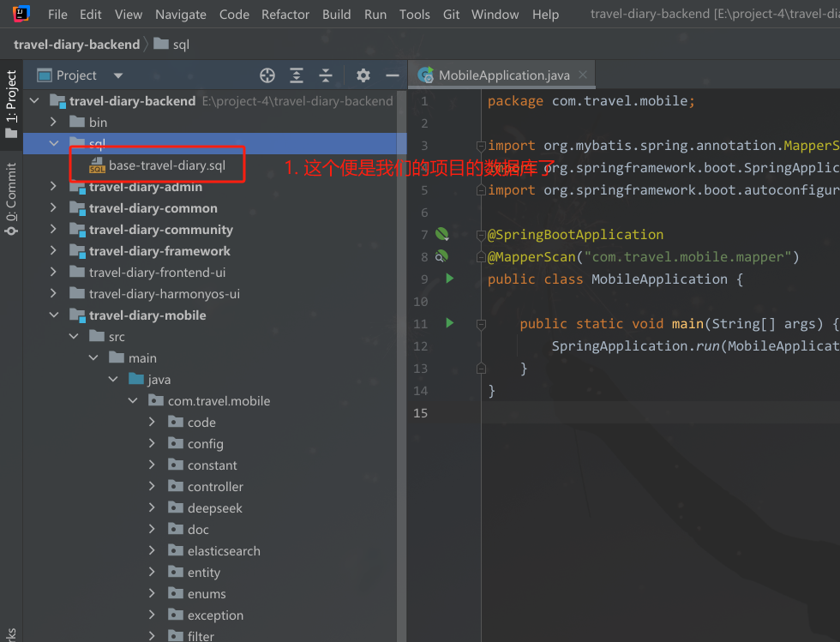Collapse the travel-diary-backend root node
Image resolution: width=840 pixels, height=642 pixels.
click(x=35, y=100)
